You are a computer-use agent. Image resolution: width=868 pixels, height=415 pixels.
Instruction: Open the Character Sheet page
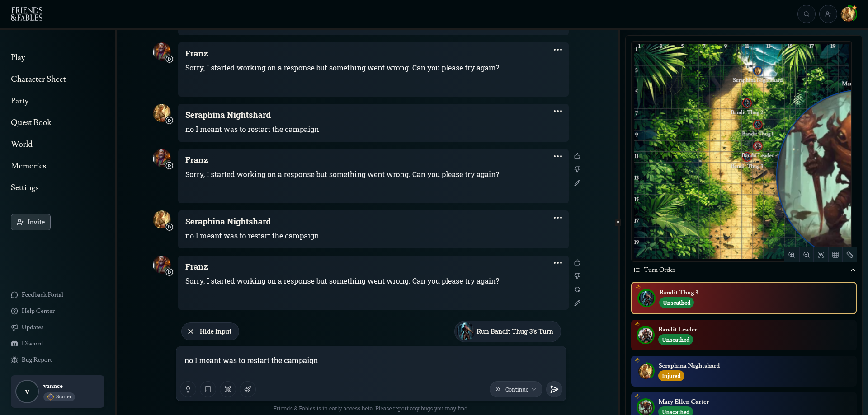point(38,79)
